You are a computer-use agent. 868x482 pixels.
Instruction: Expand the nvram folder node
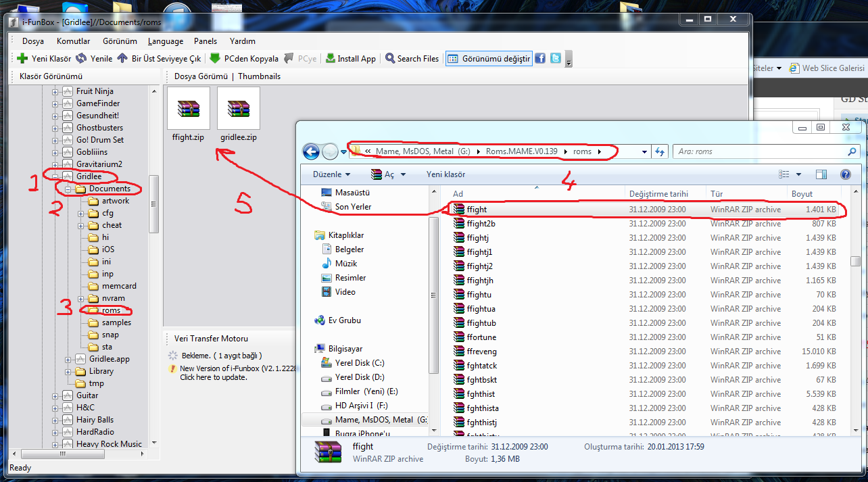[x=81, y=298]
